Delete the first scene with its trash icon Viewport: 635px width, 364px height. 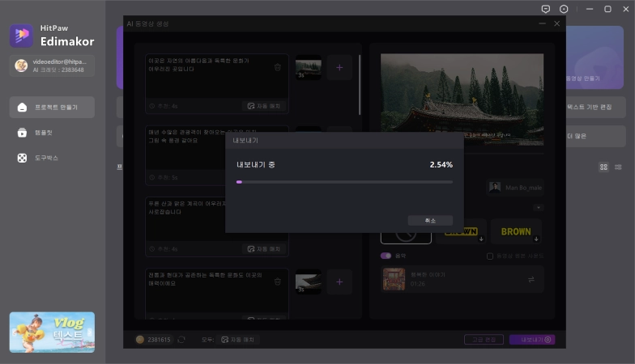click(277, 67)
